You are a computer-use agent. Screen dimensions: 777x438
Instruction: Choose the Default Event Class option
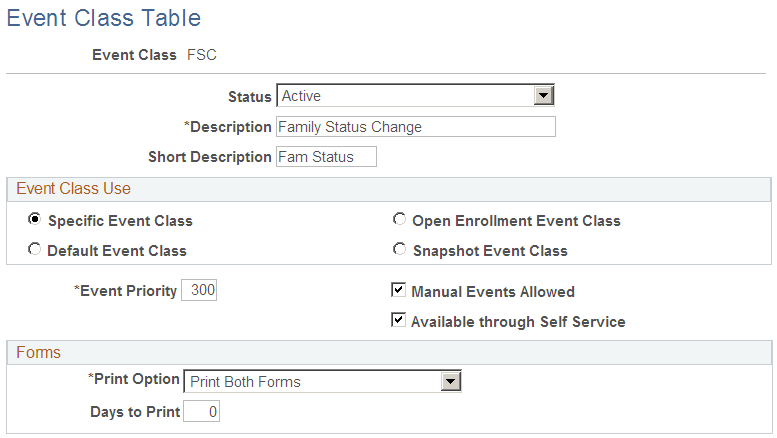(x=35, y=250)
